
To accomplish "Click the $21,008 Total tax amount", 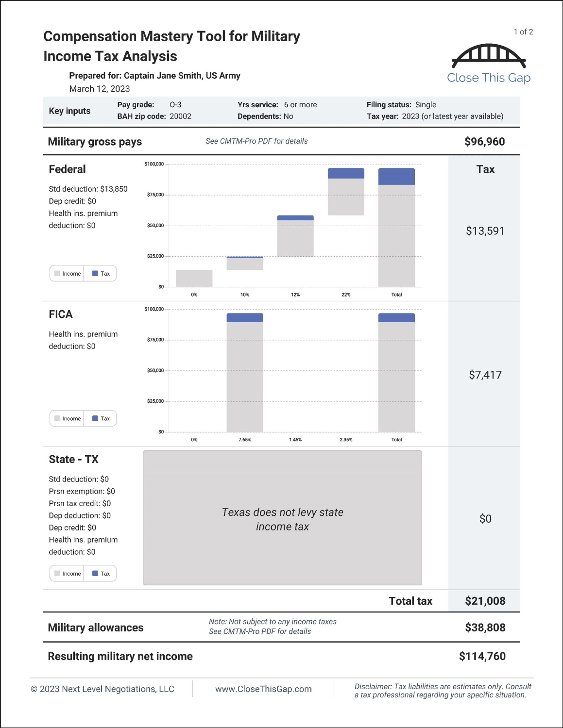I will [x=485, y=601].
